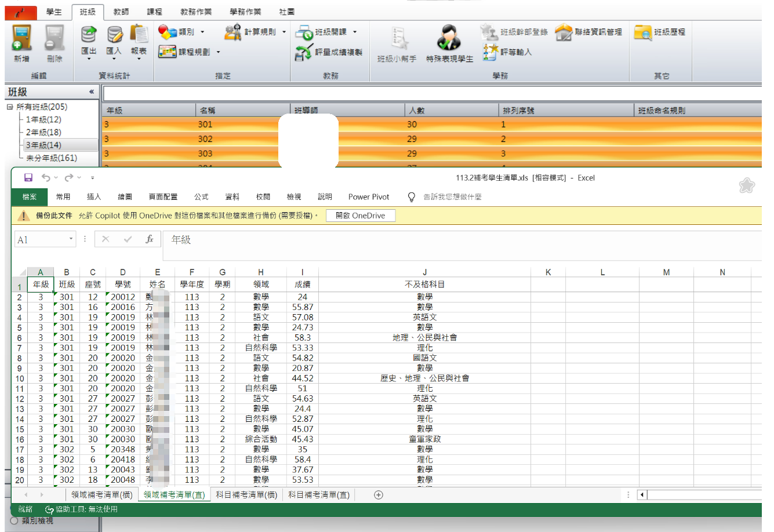Switch to the 學生 ribbon tab

coord(54,12)
